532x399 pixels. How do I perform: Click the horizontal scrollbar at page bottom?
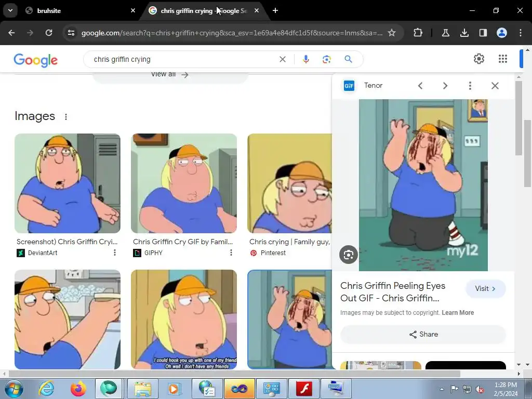[234, 374]
